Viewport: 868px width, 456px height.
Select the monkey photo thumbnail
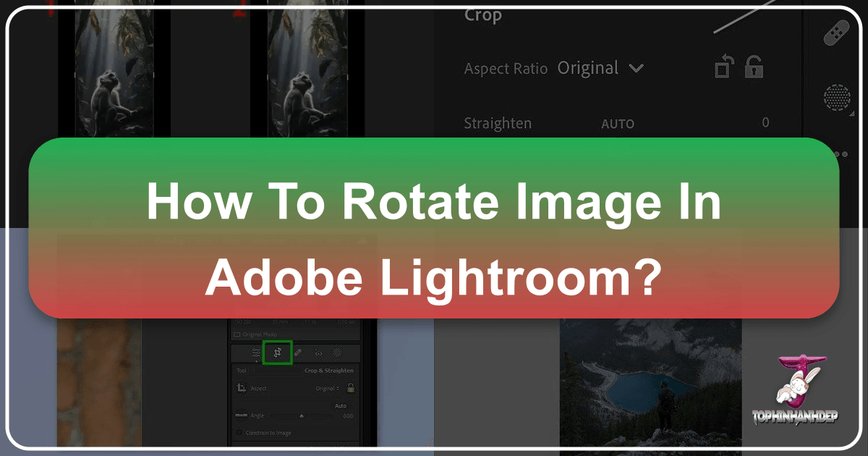(112, 72)
